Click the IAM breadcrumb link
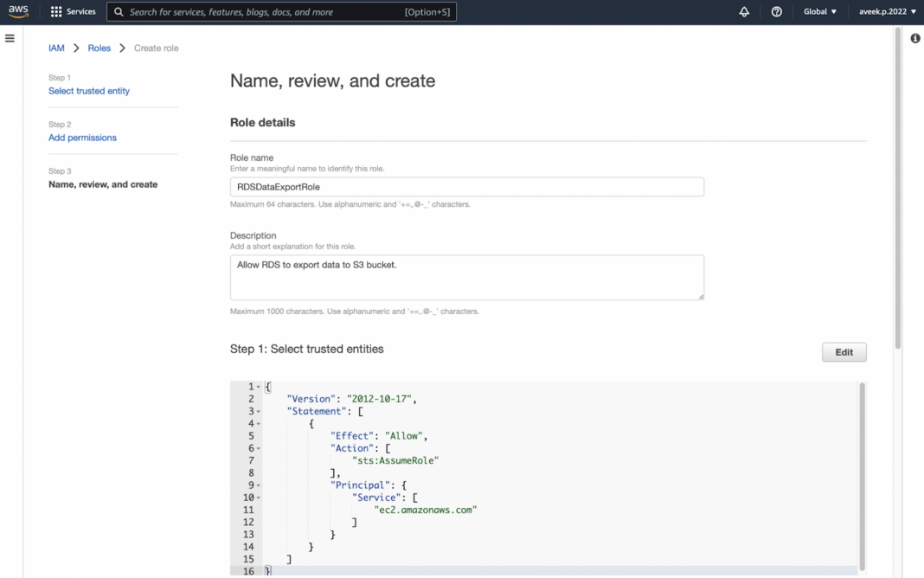Image resolution: width=924 pixels, height=578 pixels. pyautogui.click(x=56, y=48)
